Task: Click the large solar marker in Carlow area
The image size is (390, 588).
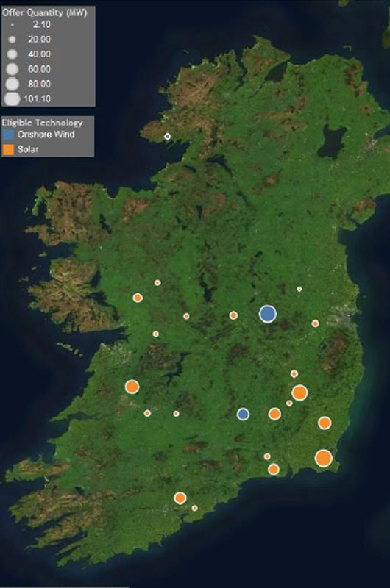Action: pyautogui.click(x=299, y=393)
